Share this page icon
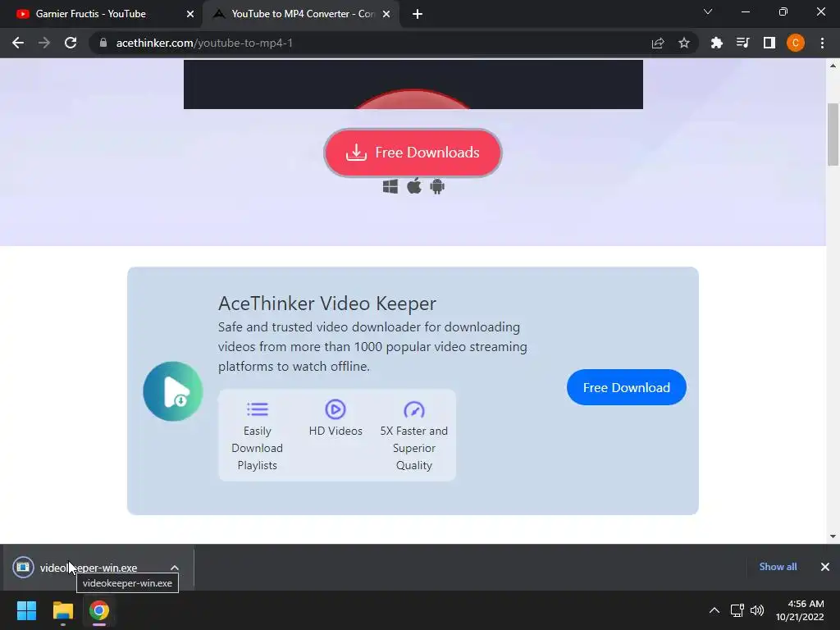The image size is (840, 630). [x=658, y=43]
